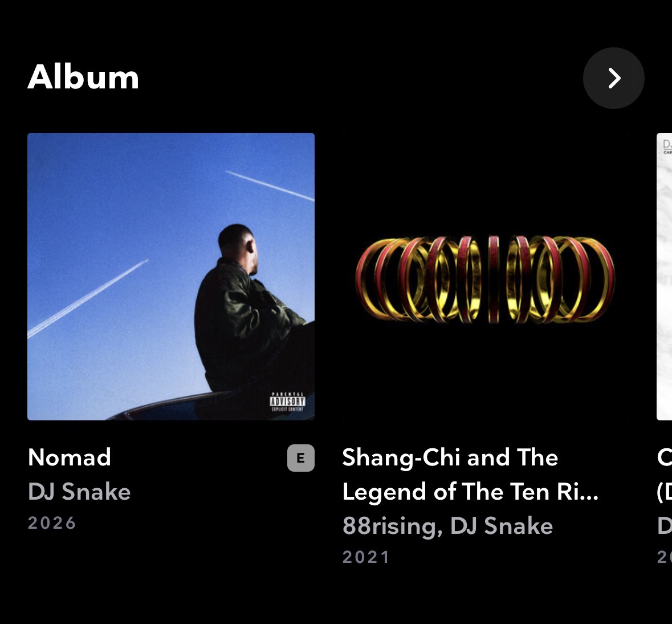Click the partially visible third album year
This screenshot has height=624, width=672.
pyautogui.click(x=664, y=557)
